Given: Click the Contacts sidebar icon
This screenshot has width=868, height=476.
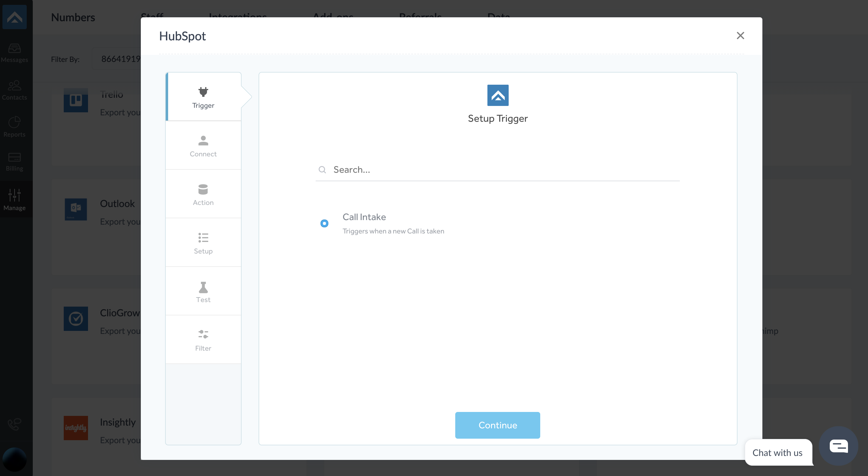Looking at the screenshot, I should click(15, 89).
